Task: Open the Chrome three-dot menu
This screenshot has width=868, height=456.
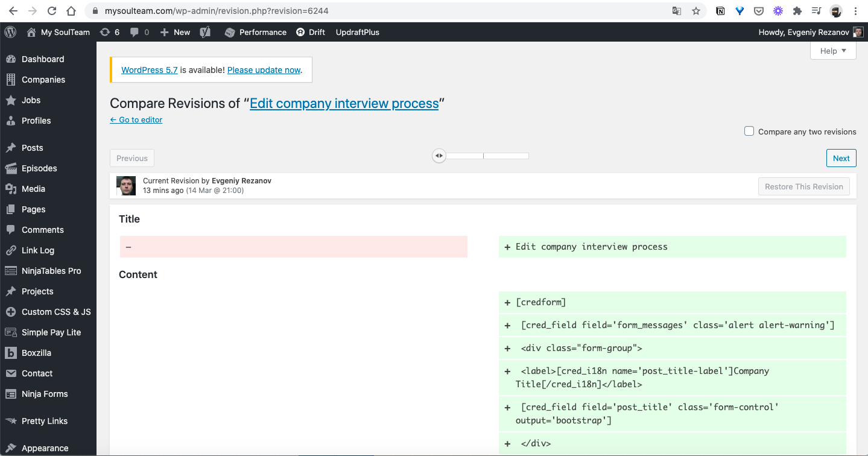Action: (x=855, y=11)
